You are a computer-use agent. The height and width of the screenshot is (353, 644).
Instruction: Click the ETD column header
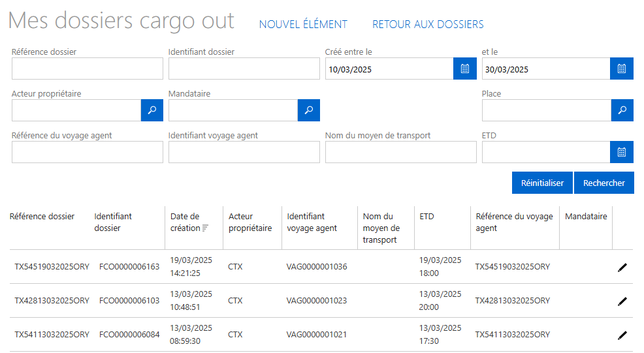pyautogui.click(x=427, y=217)
